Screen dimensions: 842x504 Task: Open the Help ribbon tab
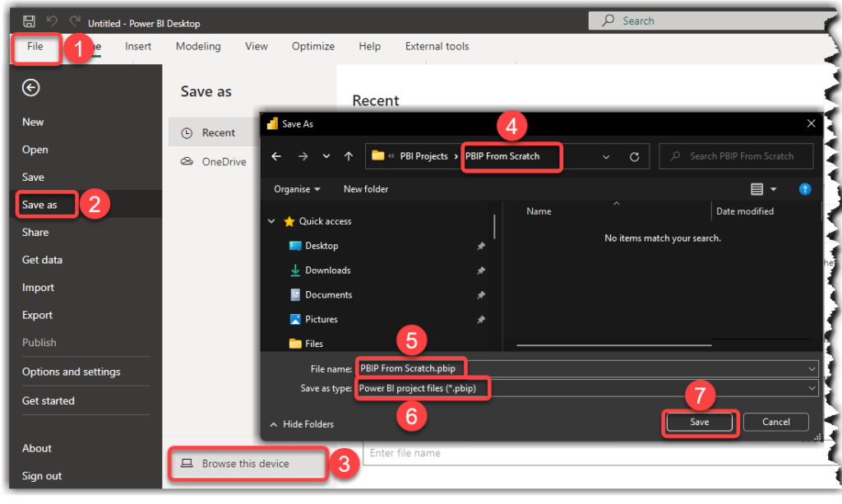369,46
